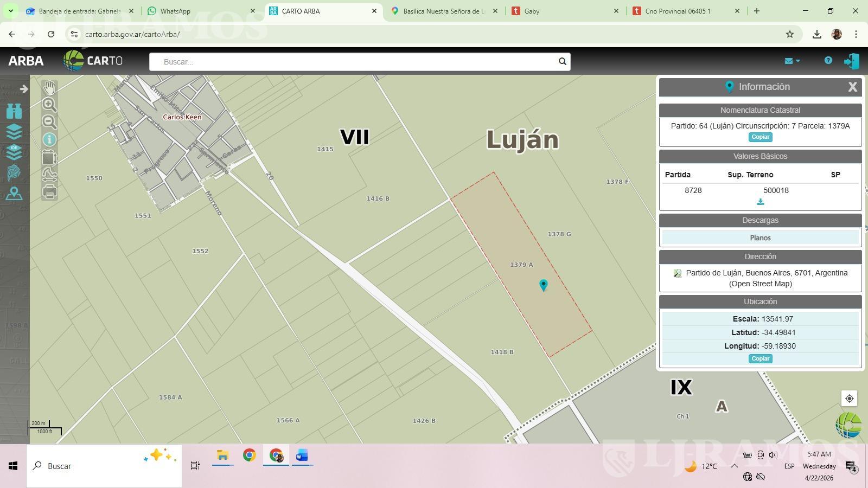Open the binoculars search panel

click(x=14, y=111)
